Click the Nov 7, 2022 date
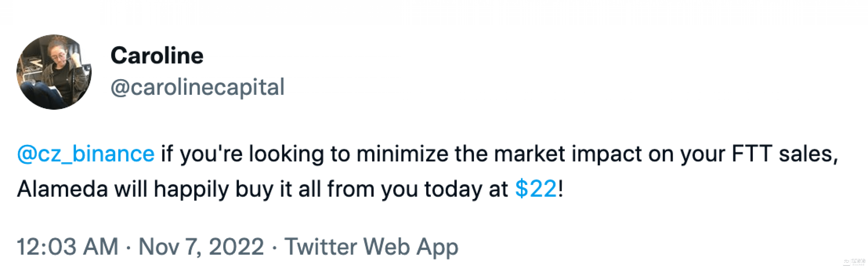Image resolution: width=868 pixels, height=268 pixels. tap(201, 247)
